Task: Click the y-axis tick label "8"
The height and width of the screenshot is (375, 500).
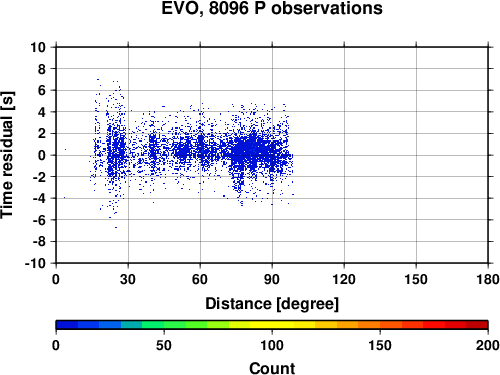Action: click(x=42, y=69)
